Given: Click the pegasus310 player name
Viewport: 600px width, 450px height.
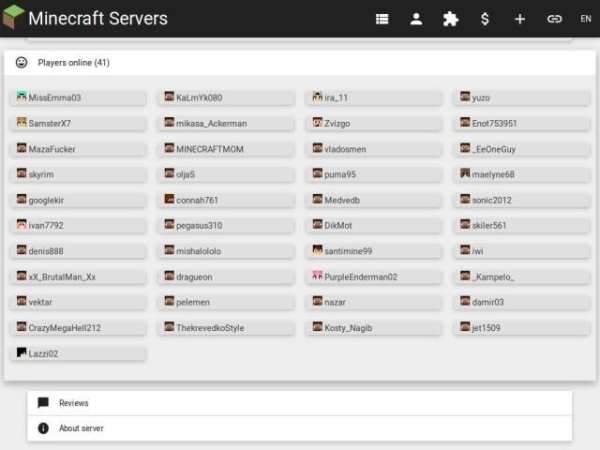Looking at the screenshot, I should [199, 226].
